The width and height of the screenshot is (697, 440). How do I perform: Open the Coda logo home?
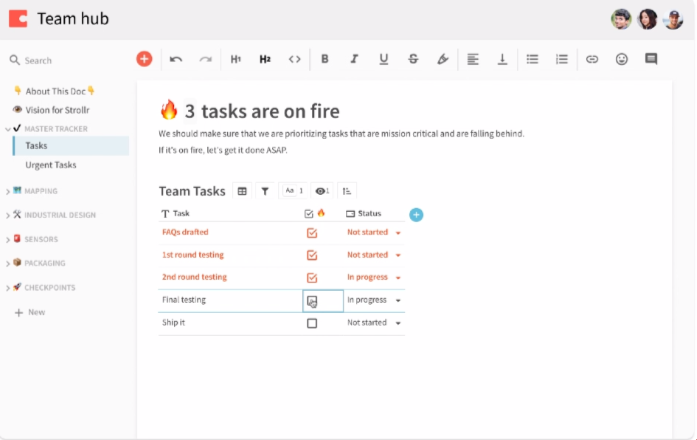(18, 19)
